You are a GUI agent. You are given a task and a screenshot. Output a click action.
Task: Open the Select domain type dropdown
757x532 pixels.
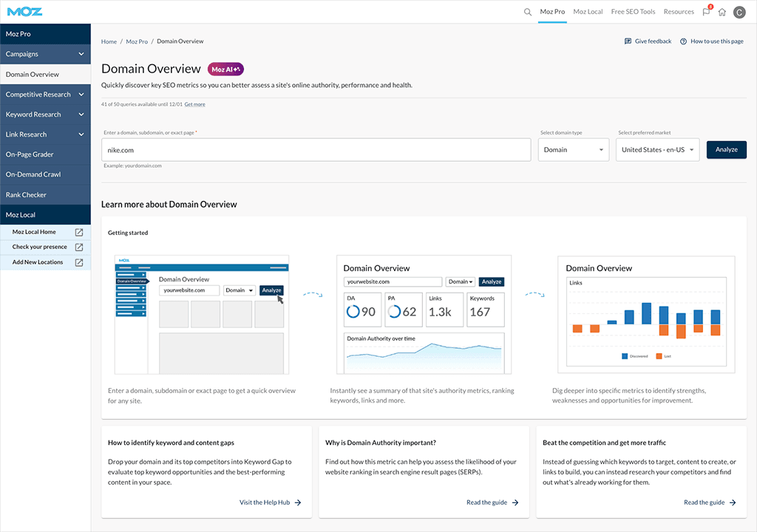click(x=574, y=150)
